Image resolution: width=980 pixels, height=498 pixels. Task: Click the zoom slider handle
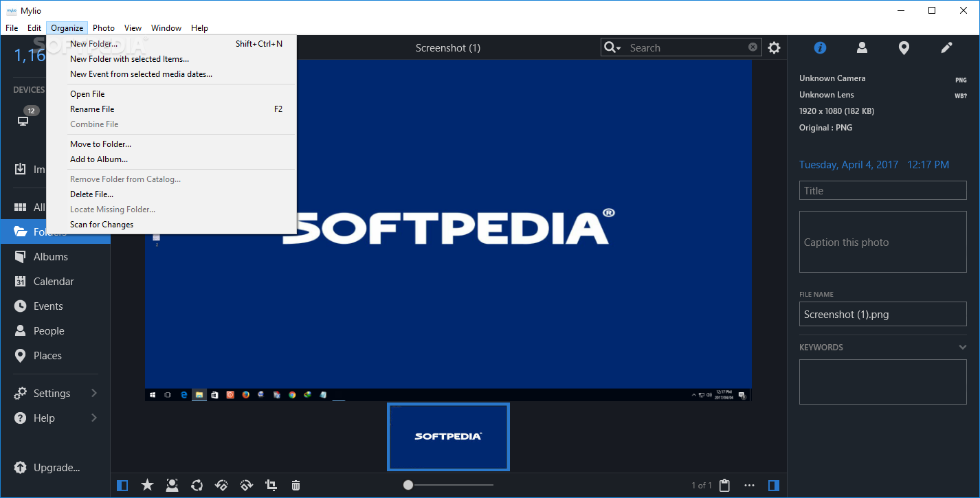coord(408,485)
